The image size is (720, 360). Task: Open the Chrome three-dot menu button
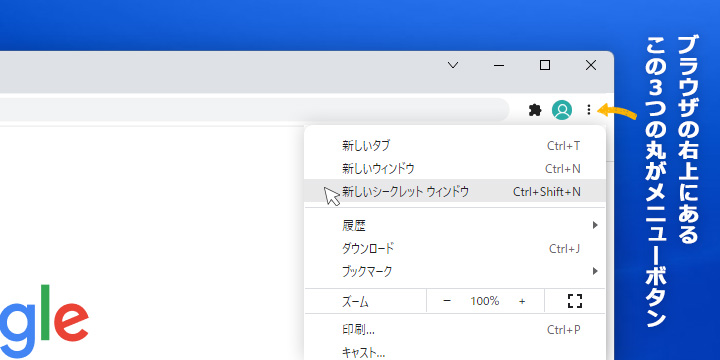pos(589,110)
